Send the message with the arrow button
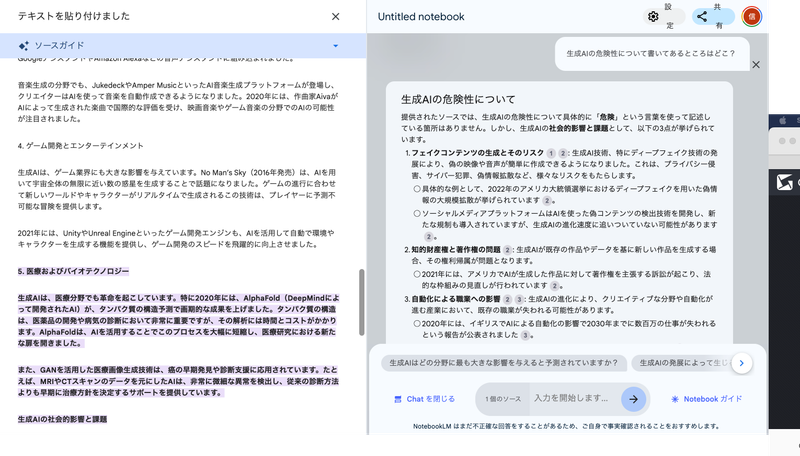This screenshot has height=456, width=800. coord(633,398)
